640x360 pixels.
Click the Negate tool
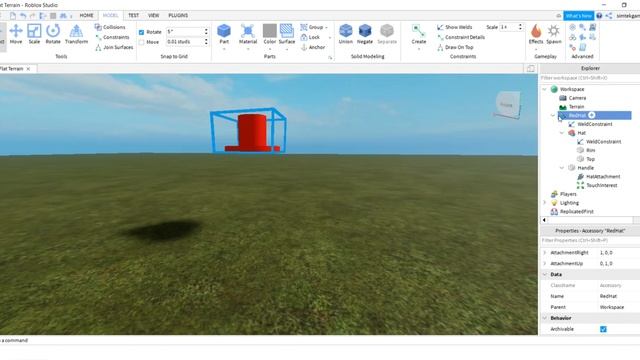point(365,34)
